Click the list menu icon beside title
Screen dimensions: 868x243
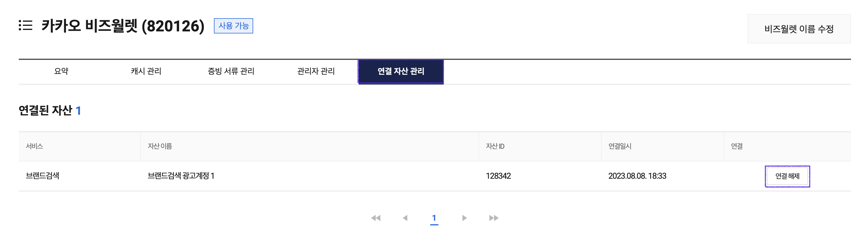pos(25,25)
